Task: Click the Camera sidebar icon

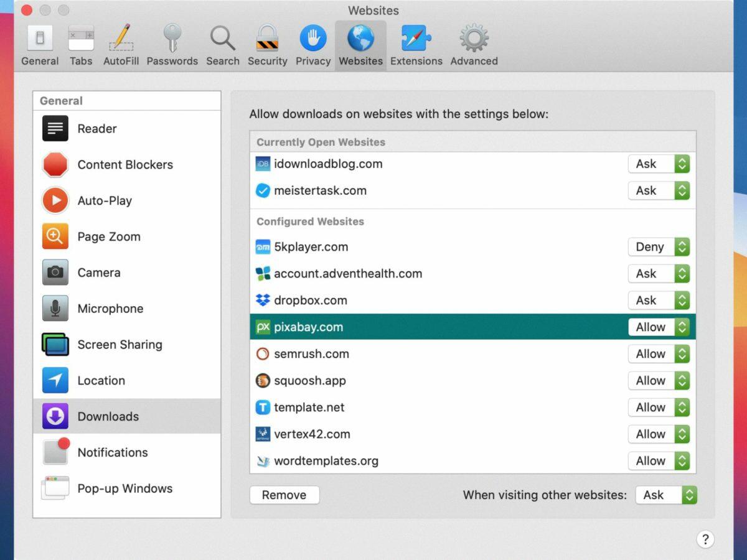Action: (55, 273)
